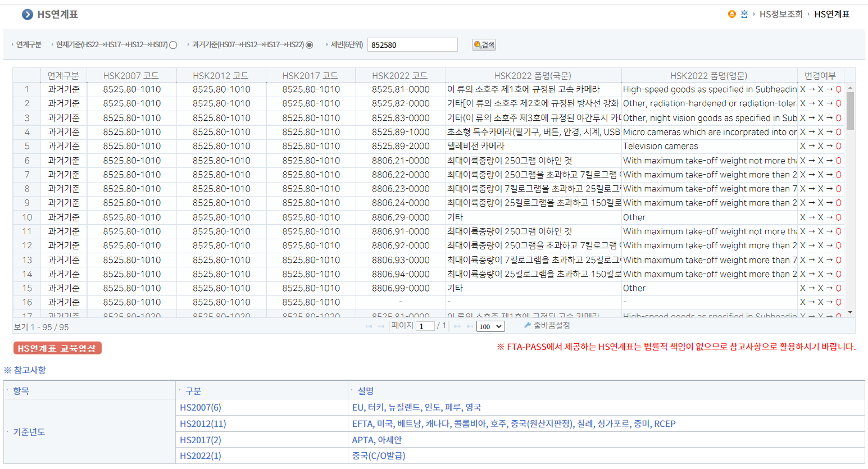The image size is (868, 469).
Task: Sort by HSK2022 품명(국문) column header
Action: (533, 75)
